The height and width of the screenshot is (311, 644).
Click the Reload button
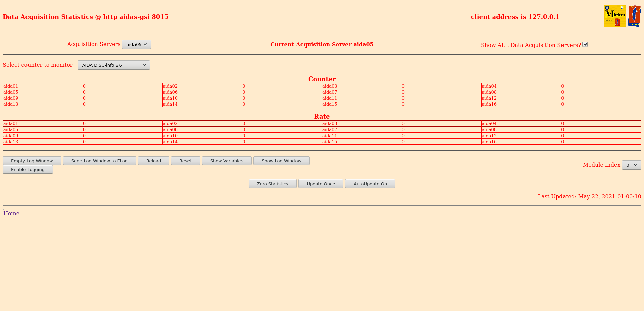(154, 161)
